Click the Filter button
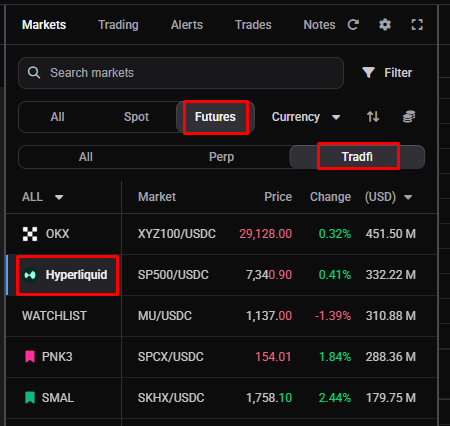The height and width of the screenshot is (426, 450). tap(387, 73)
